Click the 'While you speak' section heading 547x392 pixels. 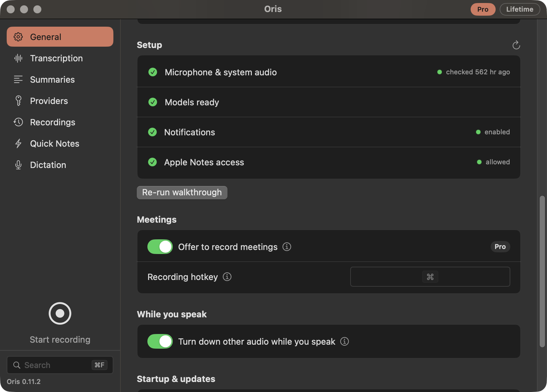pos(172,314)
